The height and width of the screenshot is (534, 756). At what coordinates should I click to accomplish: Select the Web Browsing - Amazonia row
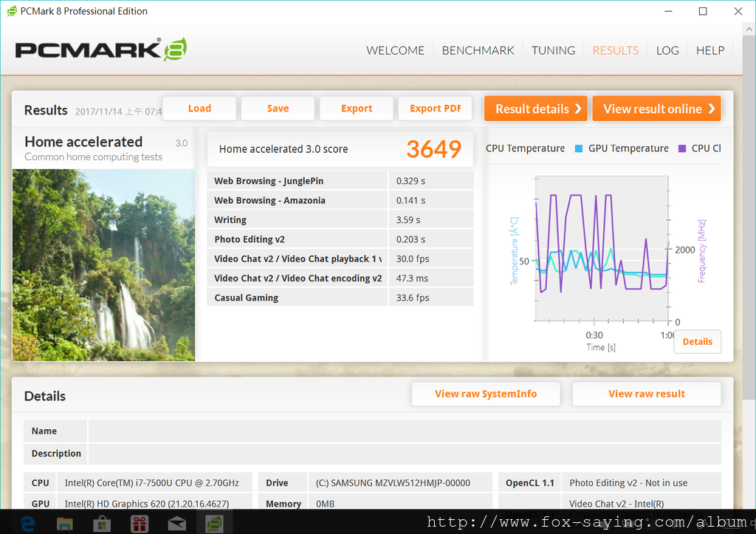coord(340,200)
